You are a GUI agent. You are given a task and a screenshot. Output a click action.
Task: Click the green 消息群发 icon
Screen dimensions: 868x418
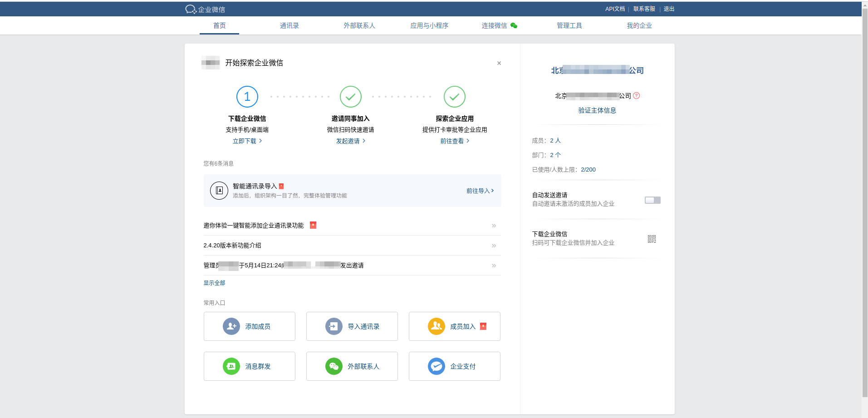coord(231,366)
